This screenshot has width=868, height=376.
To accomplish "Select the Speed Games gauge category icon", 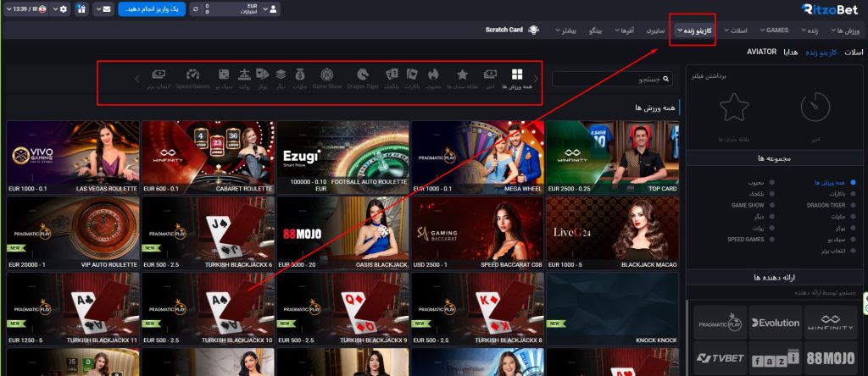I will click(192, 75).
